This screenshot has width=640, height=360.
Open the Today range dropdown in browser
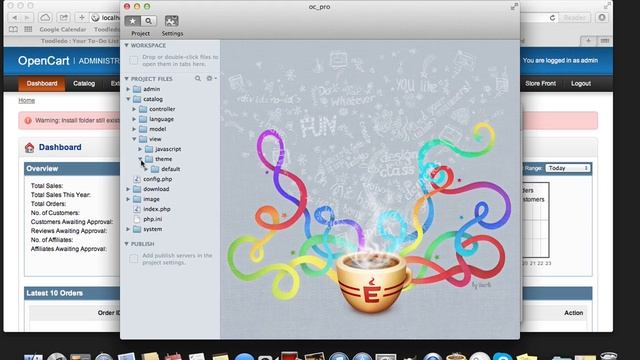tap(568, 168)
